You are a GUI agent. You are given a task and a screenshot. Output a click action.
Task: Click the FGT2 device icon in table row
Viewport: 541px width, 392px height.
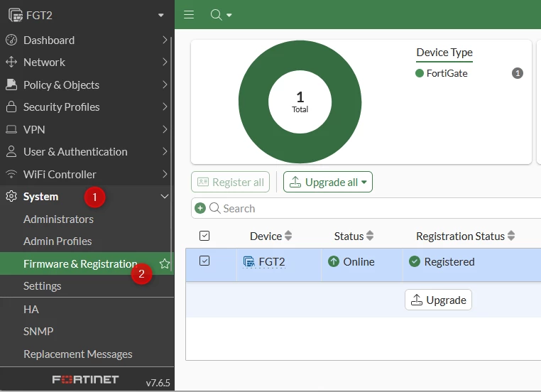pos(248,261)
